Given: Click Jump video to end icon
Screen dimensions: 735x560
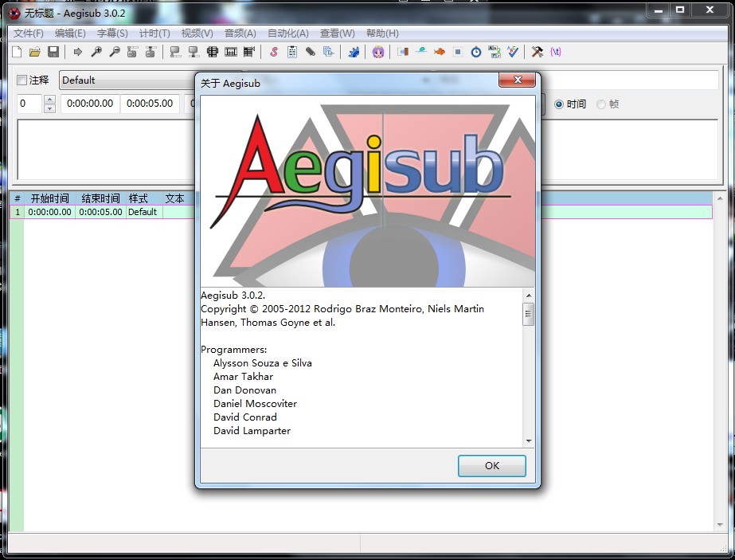Looking at the screenshot, I should tap(151, 52).
